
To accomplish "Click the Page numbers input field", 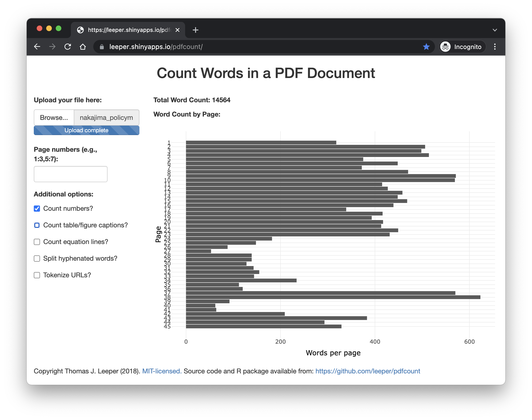I will click(71, 174).
